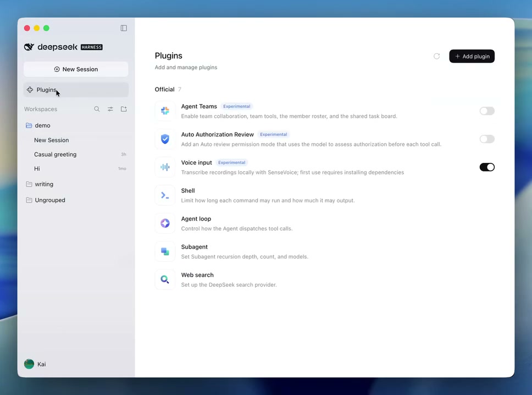Click the Voice input waveform icon
Image resolution: width=532 pixels, height=395 pixels.
(x=165, y=167)
